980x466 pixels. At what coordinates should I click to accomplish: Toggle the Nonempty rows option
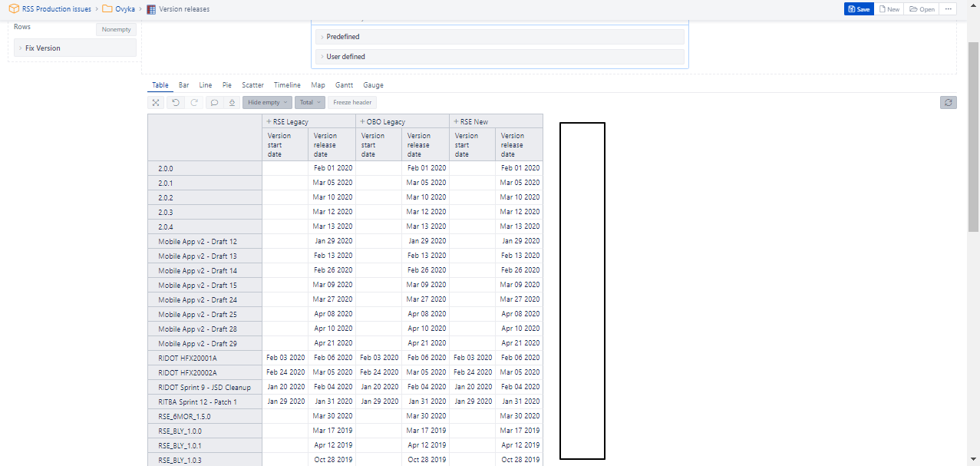pyautogui.click(x=117, y=29)
